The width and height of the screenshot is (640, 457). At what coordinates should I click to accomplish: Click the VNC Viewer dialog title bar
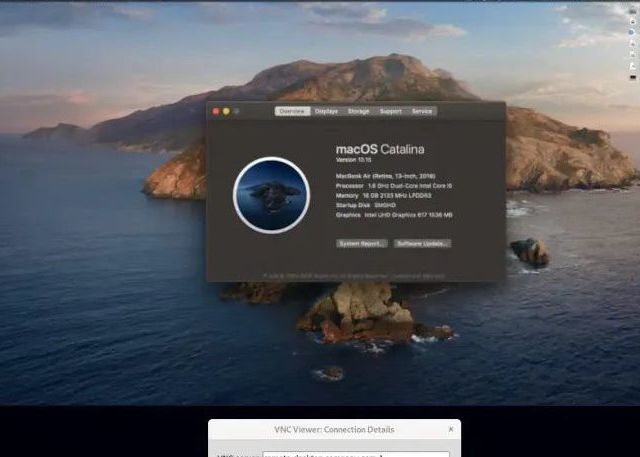click(334, 429)
